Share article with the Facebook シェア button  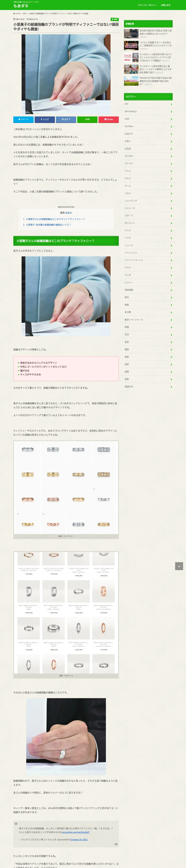click(45, 119)
